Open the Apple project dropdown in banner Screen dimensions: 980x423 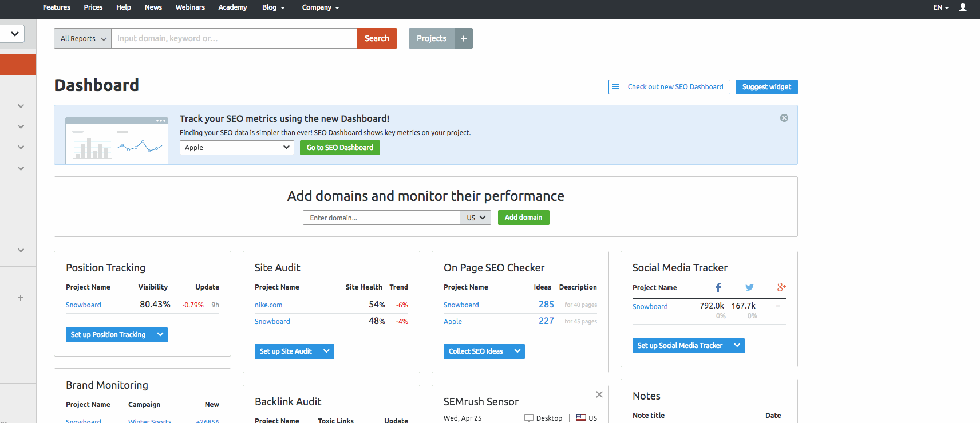(237, 148)
